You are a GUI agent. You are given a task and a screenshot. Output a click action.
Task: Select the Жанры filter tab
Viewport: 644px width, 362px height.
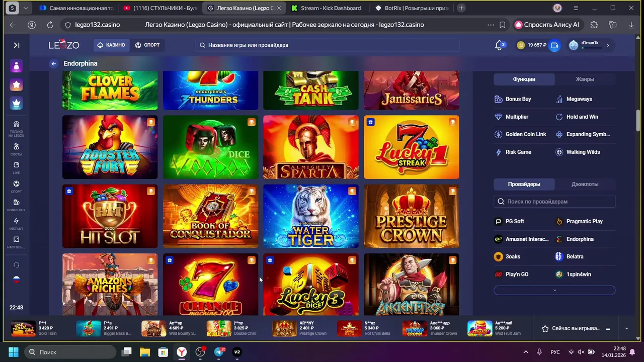[x=585, y=79]
